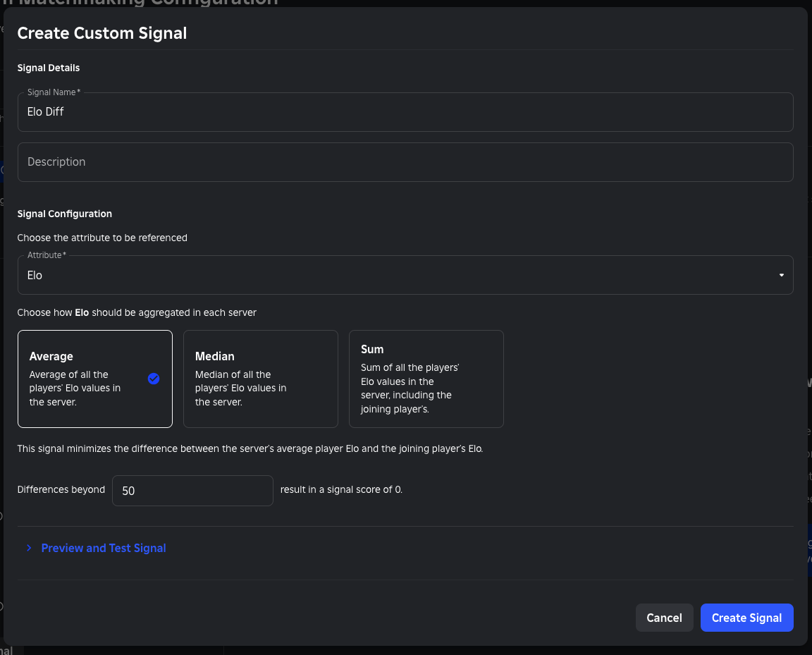The height and width of the screenshot is (655, 812).
Task: Click the empty Description field
Action: point(405,161)
